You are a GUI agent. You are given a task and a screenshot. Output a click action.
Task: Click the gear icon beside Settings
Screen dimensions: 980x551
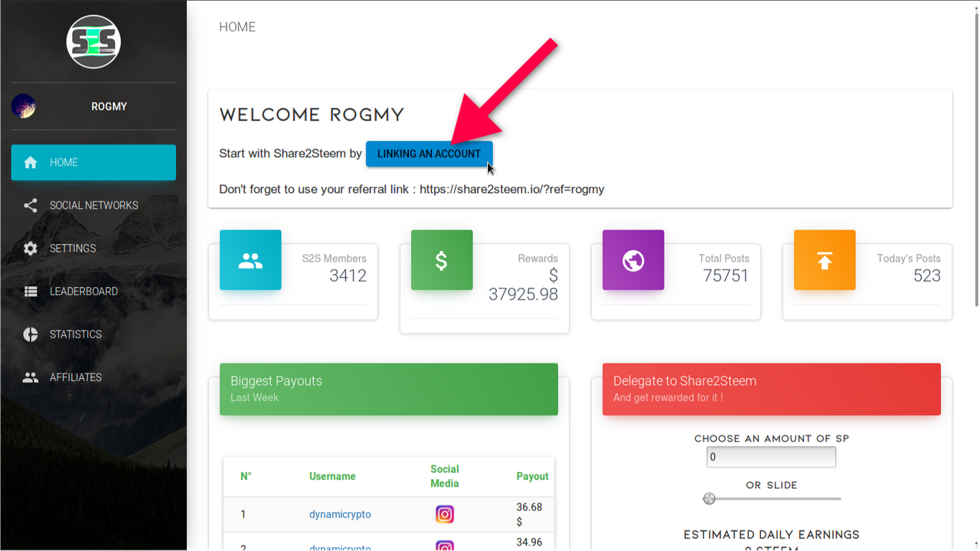pos(31,248)
